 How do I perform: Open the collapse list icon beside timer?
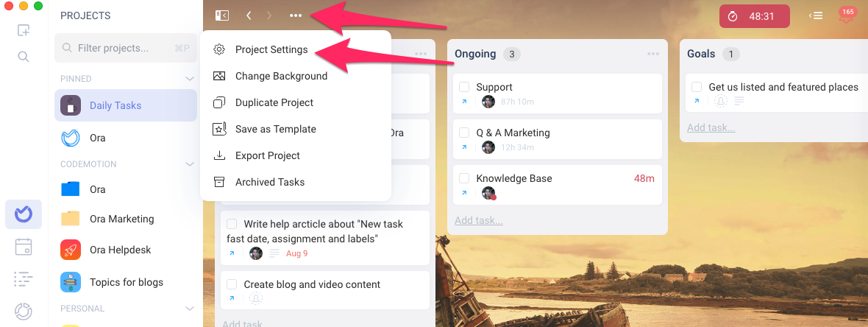tap(816, 15)
